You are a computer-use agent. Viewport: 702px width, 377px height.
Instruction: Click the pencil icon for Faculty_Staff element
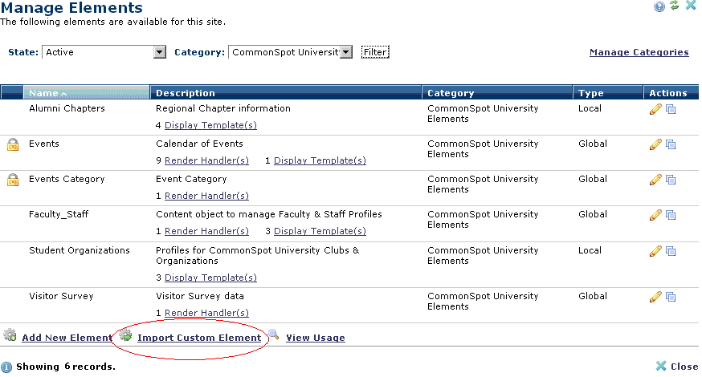[655, 215]
